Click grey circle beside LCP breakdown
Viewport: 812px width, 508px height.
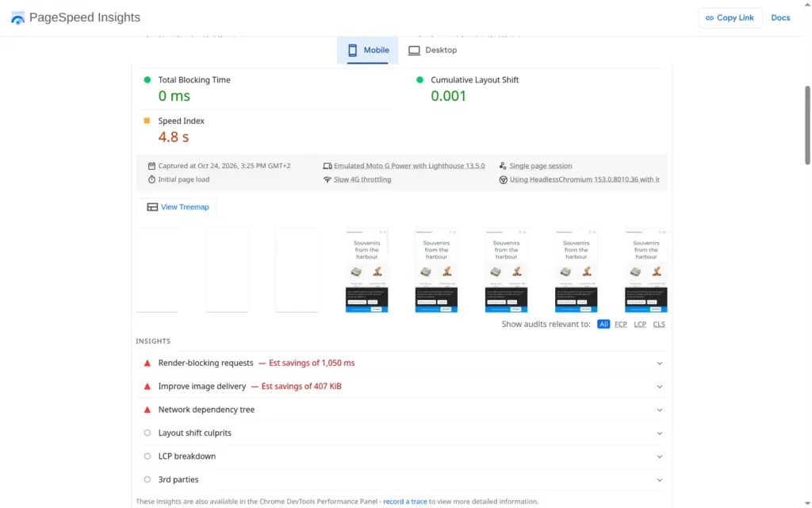coord(147,456)
